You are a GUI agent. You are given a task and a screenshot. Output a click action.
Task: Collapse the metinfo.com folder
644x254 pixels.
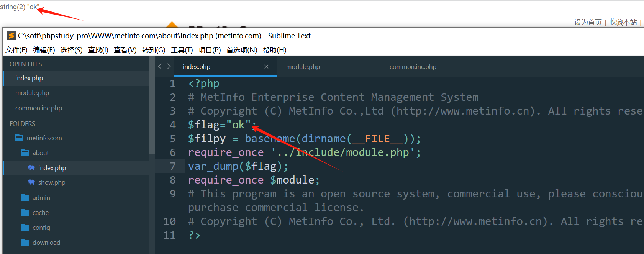19,138
